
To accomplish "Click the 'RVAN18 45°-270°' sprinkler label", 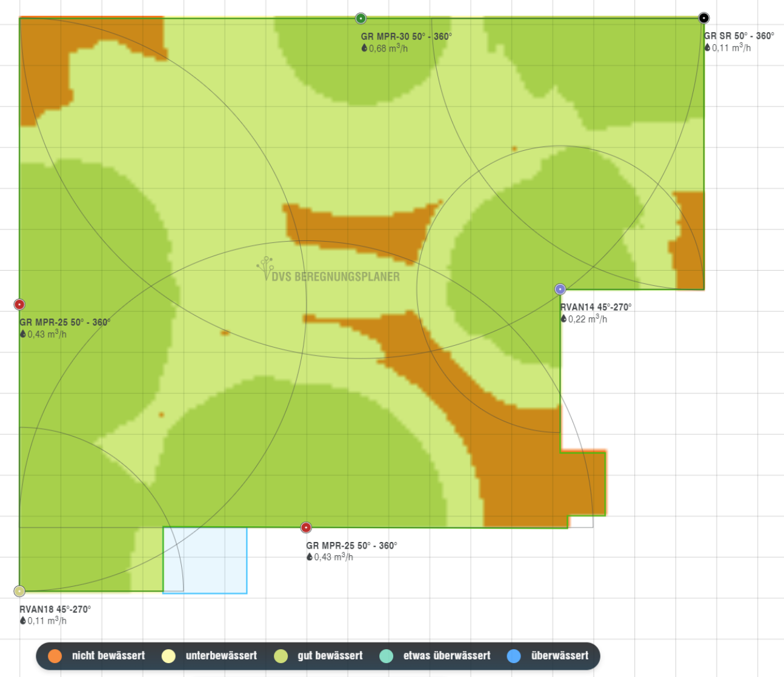I will click(x=55, y=609).
